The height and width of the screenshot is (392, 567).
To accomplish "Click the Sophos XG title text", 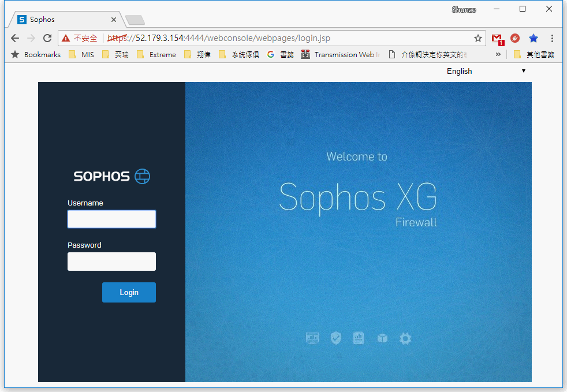I will point(358,198).
